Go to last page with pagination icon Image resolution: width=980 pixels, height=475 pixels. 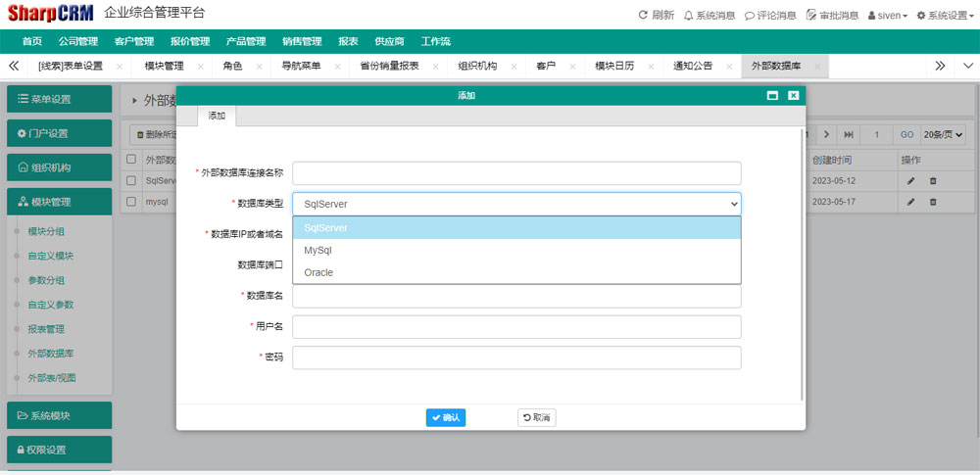[x=849, y=134]
